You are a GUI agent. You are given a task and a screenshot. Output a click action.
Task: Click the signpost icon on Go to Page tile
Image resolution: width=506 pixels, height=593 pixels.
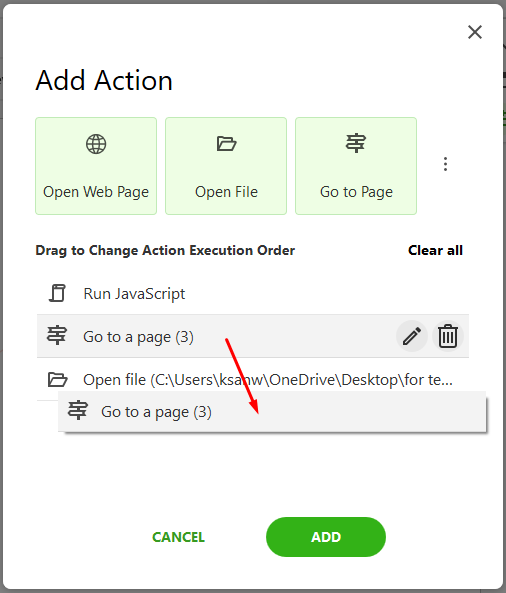[x=356, y=144]
